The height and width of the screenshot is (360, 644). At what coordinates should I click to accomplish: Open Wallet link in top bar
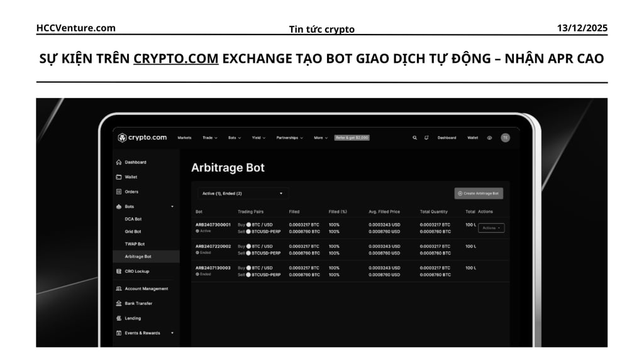pyautogui.click(x=472, y=138)
